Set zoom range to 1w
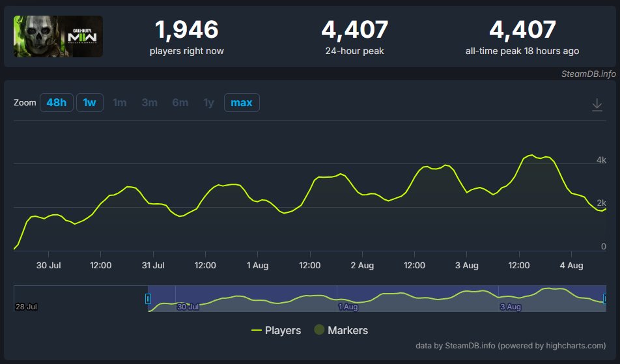 (90, 103)
